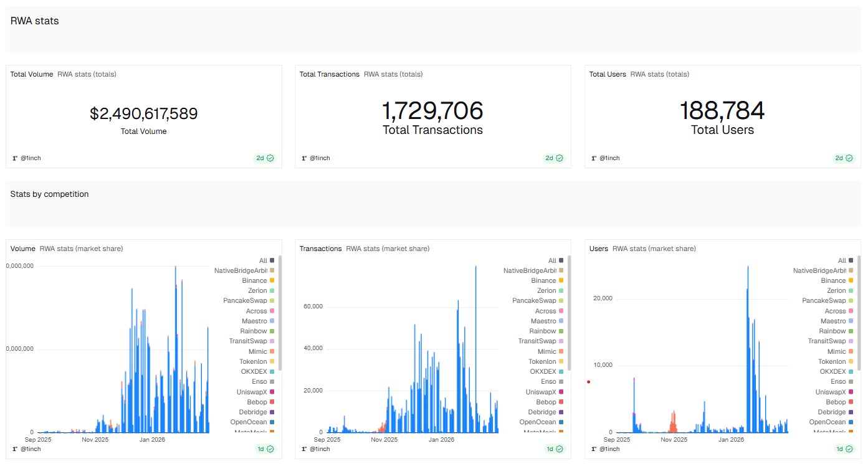Toggle the All series in the Users legend
This screenshot has width=868, height=466.
[x=842, y=260]
